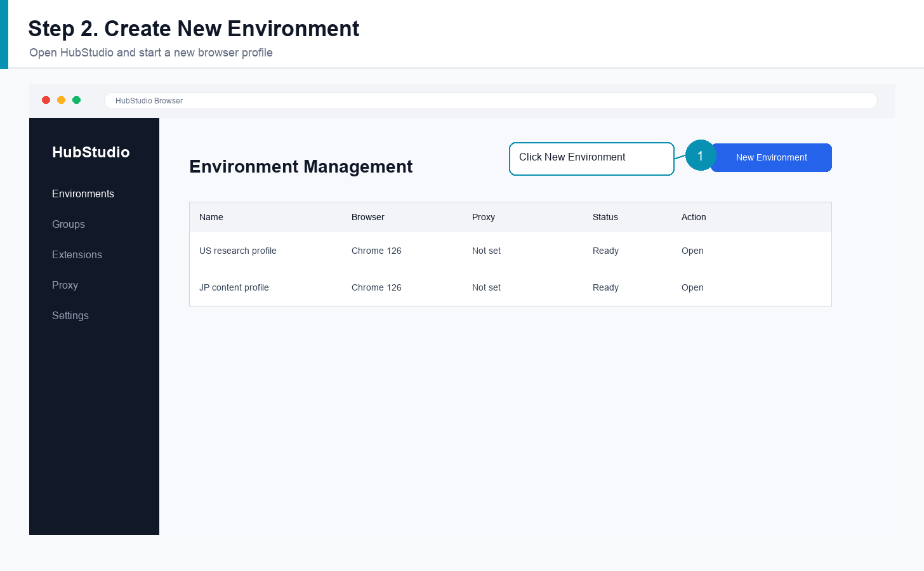Click the Browser column header
The width and height of the screenshot is (924, 571).
368,217
